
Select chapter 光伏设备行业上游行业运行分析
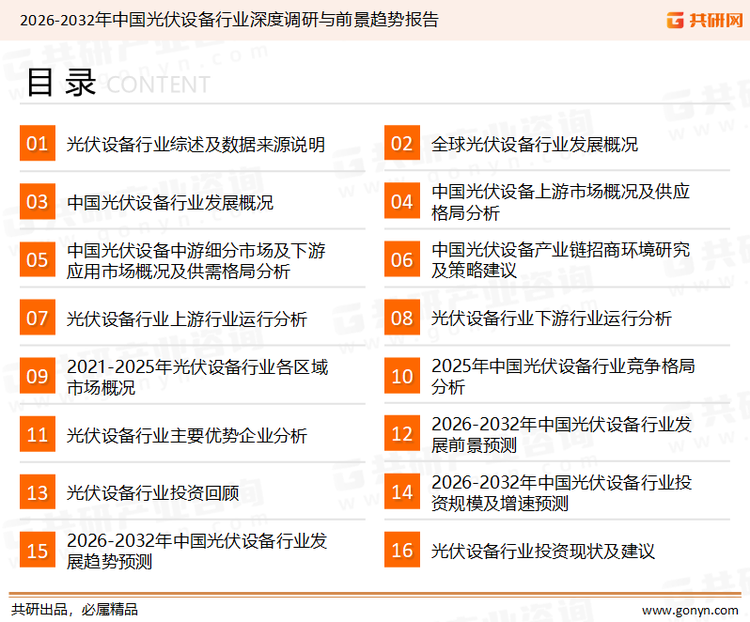[187, 319]
